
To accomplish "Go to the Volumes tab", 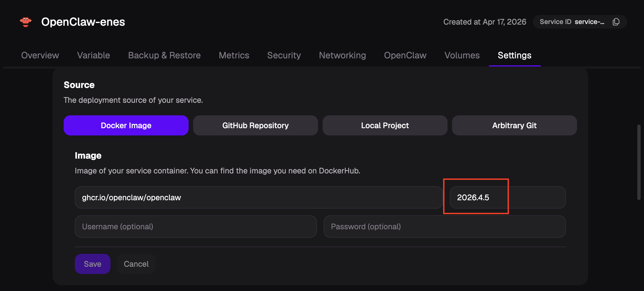I will (x=462, y=55).
